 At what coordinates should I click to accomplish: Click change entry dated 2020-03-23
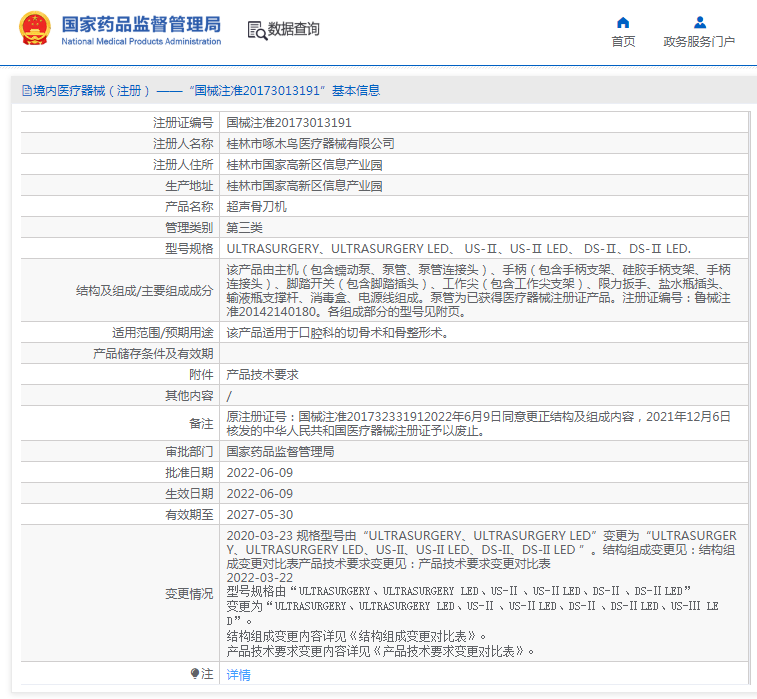(x=481, y=549)
